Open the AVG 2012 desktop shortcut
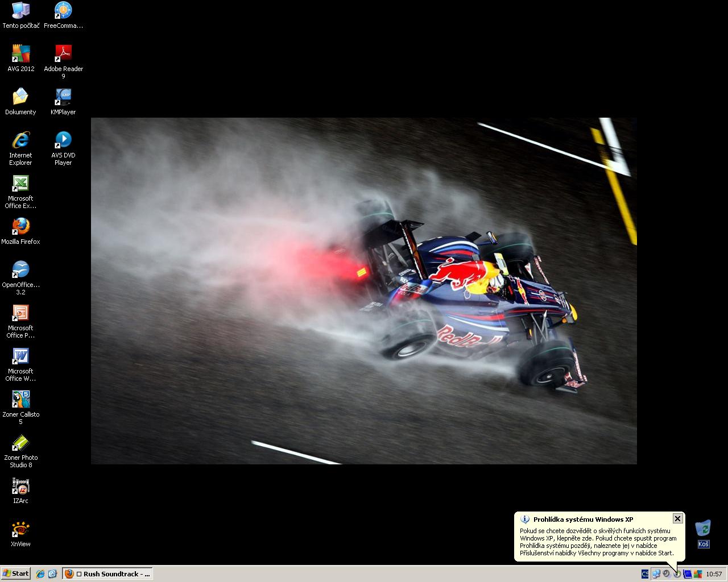The image size is (728, 582). coord(21,58)
